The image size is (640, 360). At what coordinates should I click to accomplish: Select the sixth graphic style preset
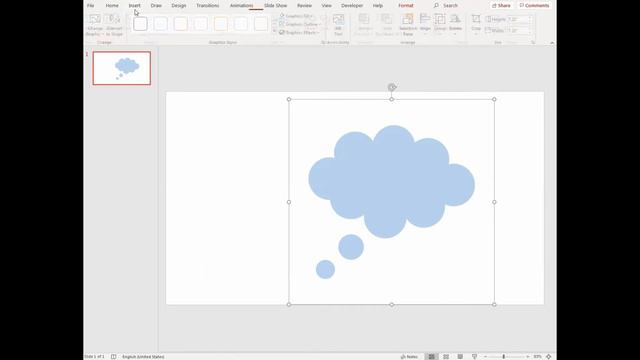click(x=240, y=24)
